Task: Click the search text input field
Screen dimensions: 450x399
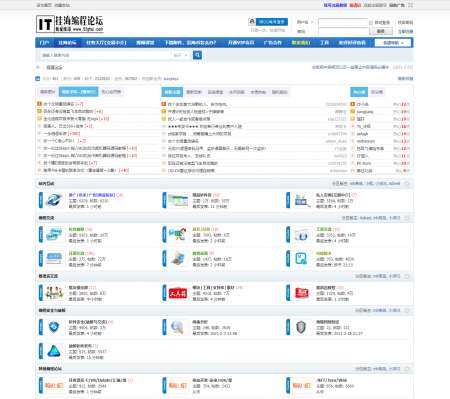Action: pos(105,55)
